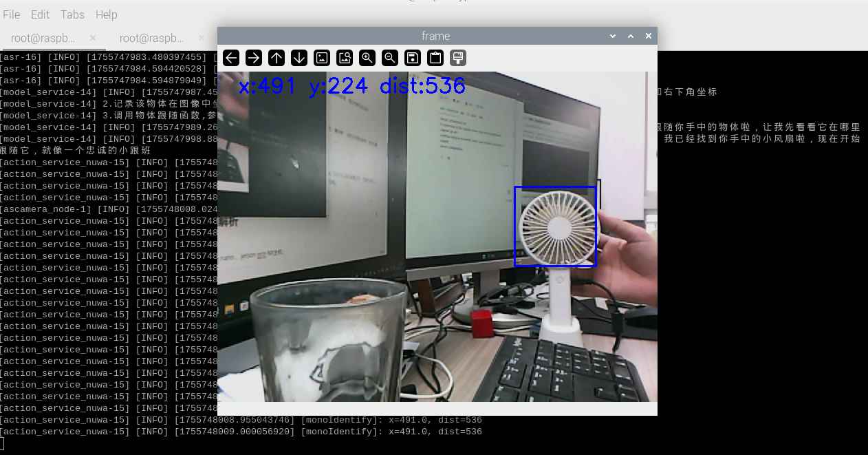Viewport: 868px width, 455px height.
Task: Click the first asr-16 log line
Action: [109, 57]
